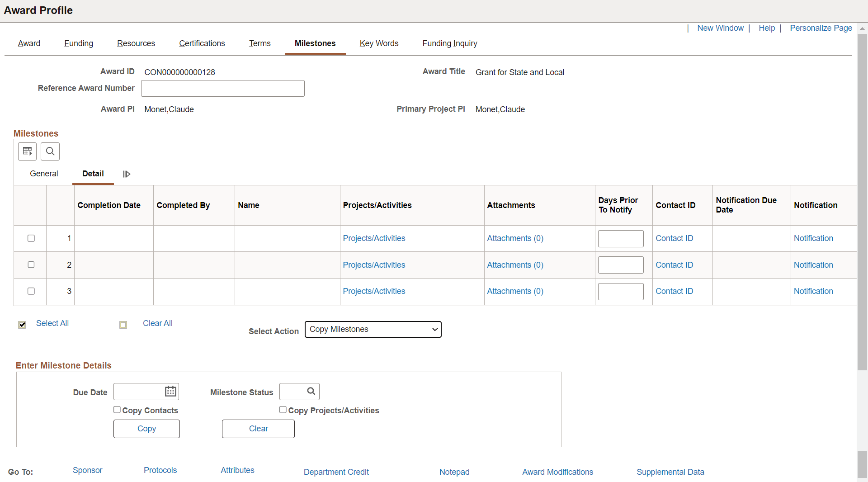Screen dimensions: 868x482
Task: Open the Notification link in row 3
Action: [813, 291]
